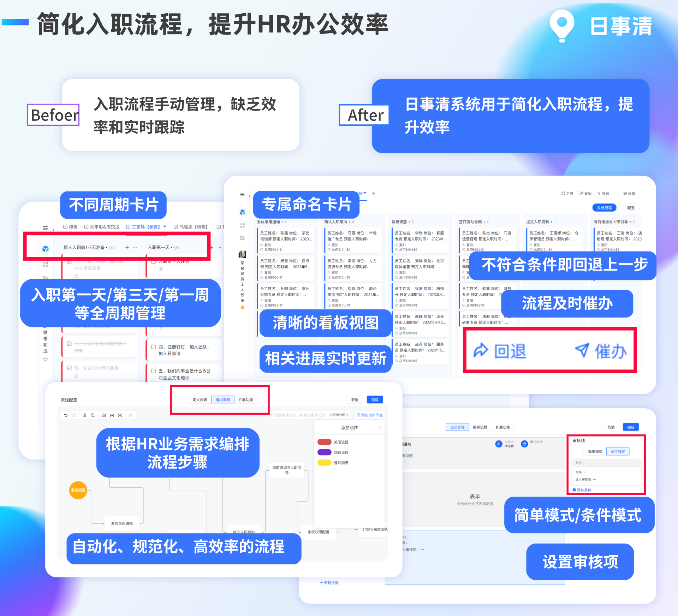
Task: Redo action in flow editor
Action: click(x=74, y=415)
